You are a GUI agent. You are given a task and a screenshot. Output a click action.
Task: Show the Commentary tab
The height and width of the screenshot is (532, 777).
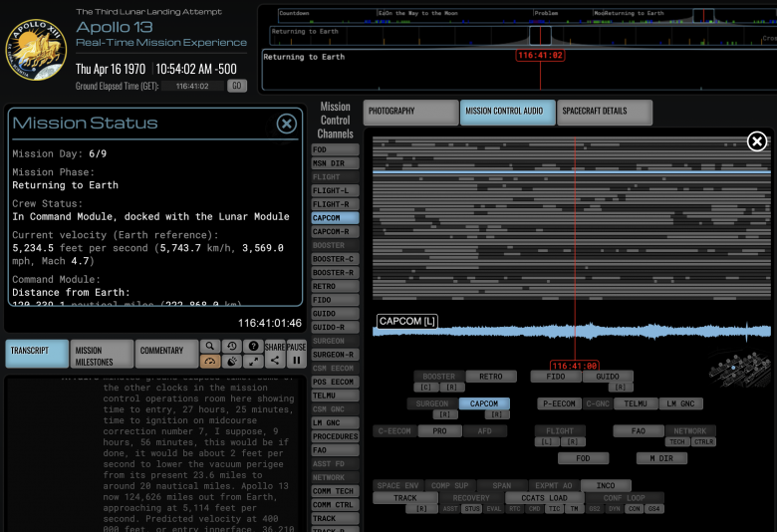[166, 354]
